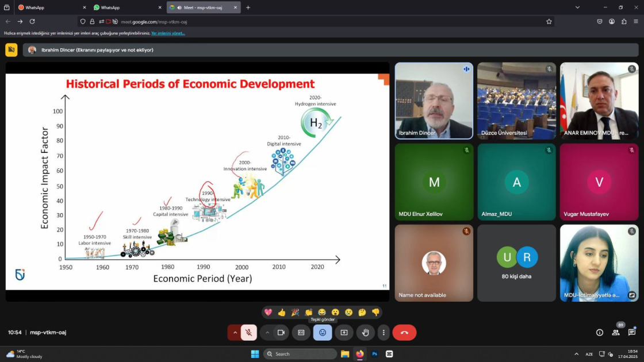Select the MDU-İctimaiyyətlə video tile
Screen dimensions: 644x362
tap(599, 263)
